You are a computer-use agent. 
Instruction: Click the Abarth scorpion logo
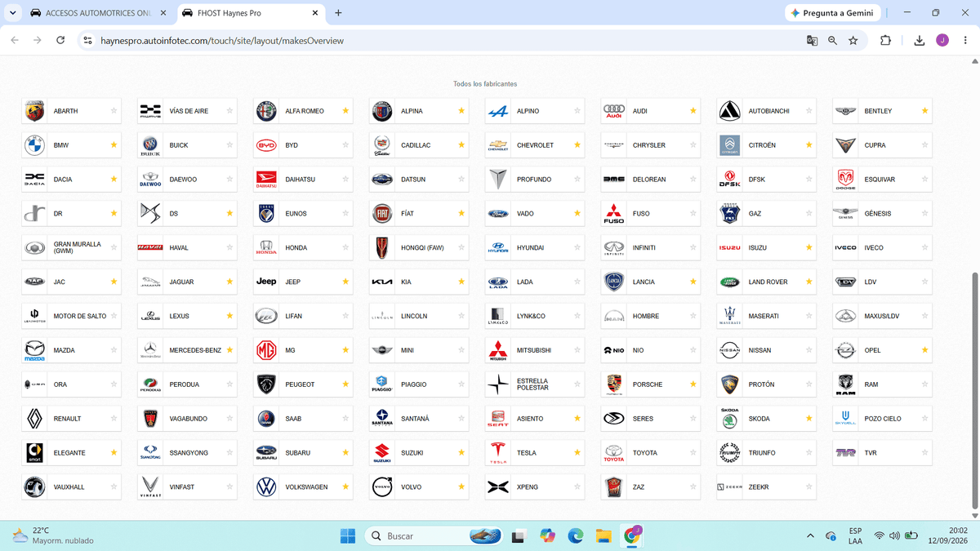tap(34, 111)
